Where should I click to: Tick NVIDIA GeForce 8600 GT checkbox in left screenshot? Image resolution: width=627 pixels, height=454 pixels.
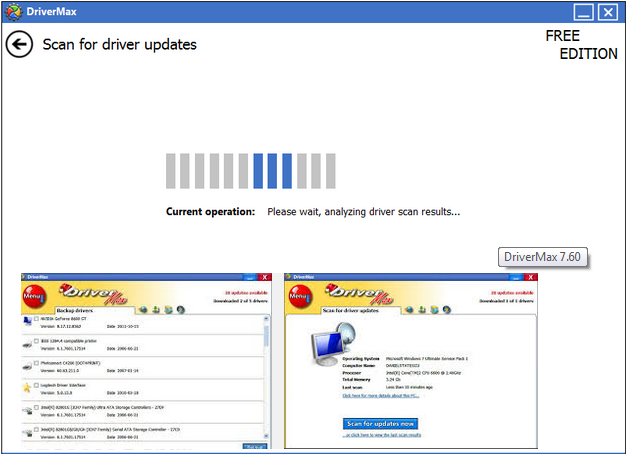pyautogui.click(x=36, y=319)
